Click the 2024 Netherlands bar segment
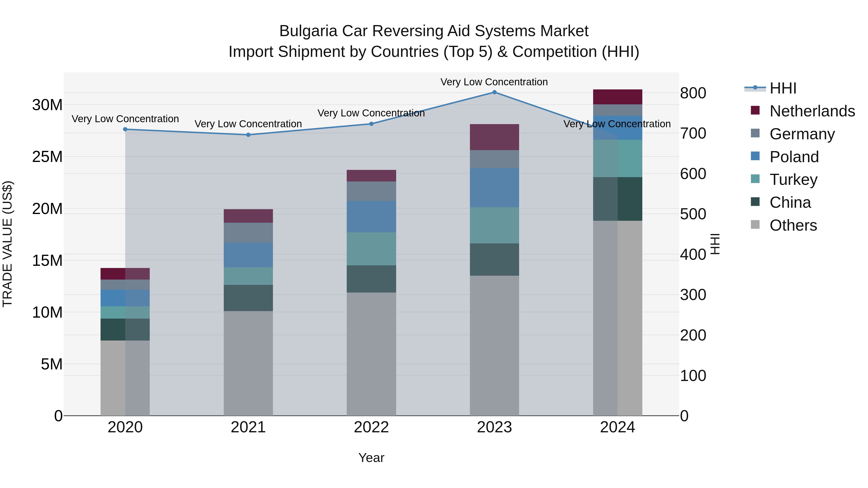 click(x=618, y=97)
